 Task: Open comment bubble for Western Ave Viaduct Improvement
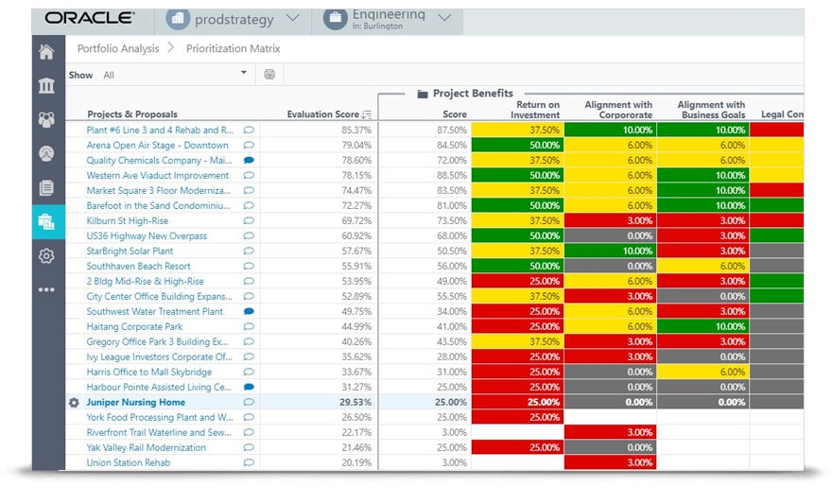click(249, 176)
